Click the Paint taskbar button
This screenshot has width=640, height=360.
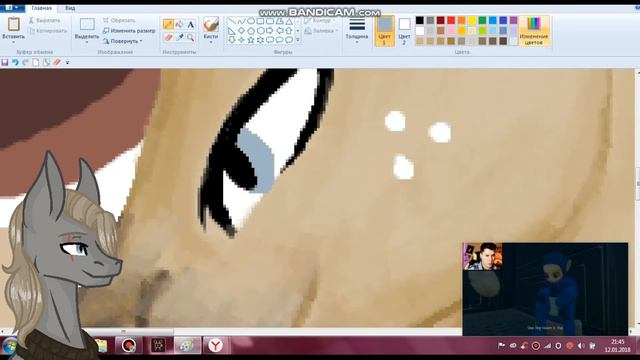coord(187,346)
